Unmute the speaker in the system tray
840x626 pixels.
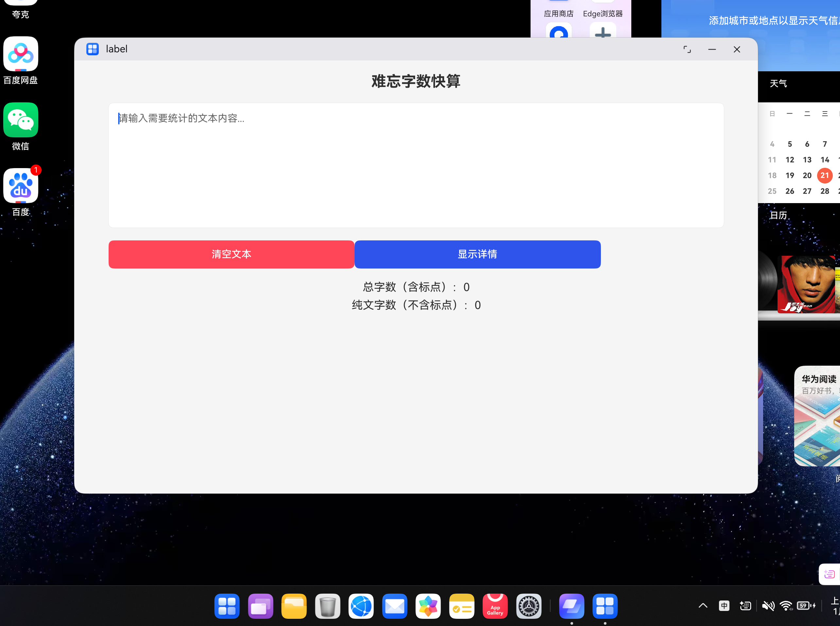pos(769,605)
